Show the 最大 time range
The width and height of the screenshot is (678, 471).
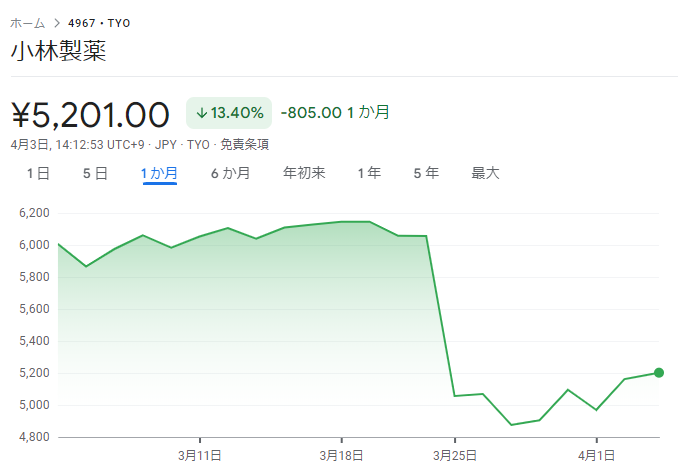(485, 173)
